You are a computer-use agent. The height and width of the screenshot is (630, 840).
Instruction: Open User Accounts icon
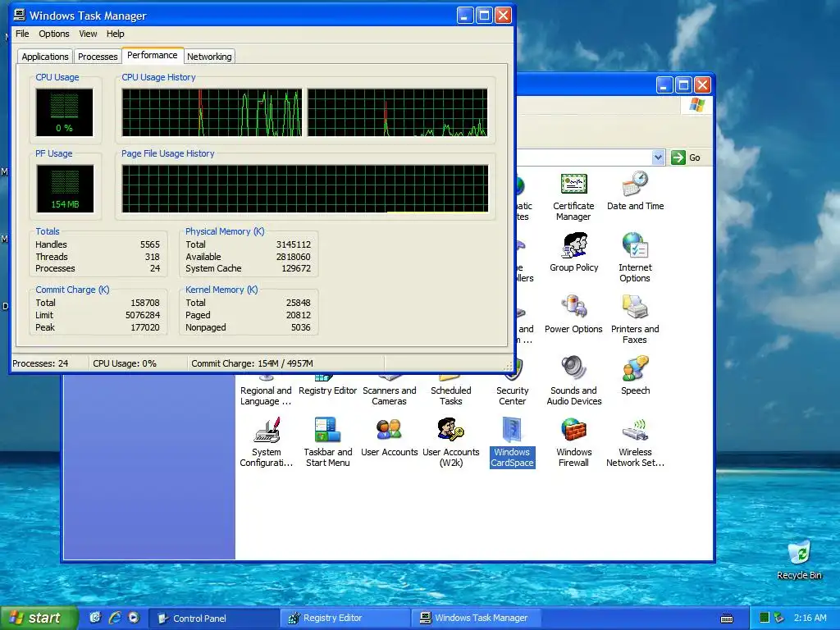pos(389,437)
